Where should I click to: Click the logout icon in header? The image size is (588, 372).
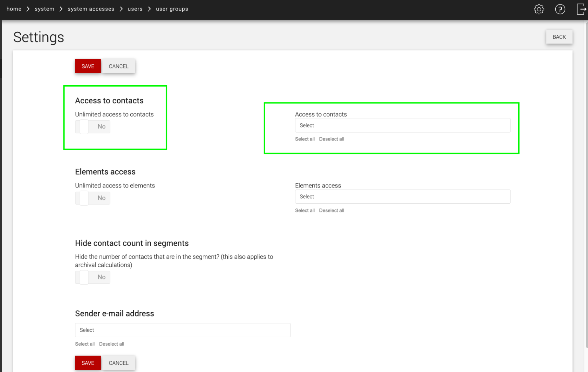582,9
